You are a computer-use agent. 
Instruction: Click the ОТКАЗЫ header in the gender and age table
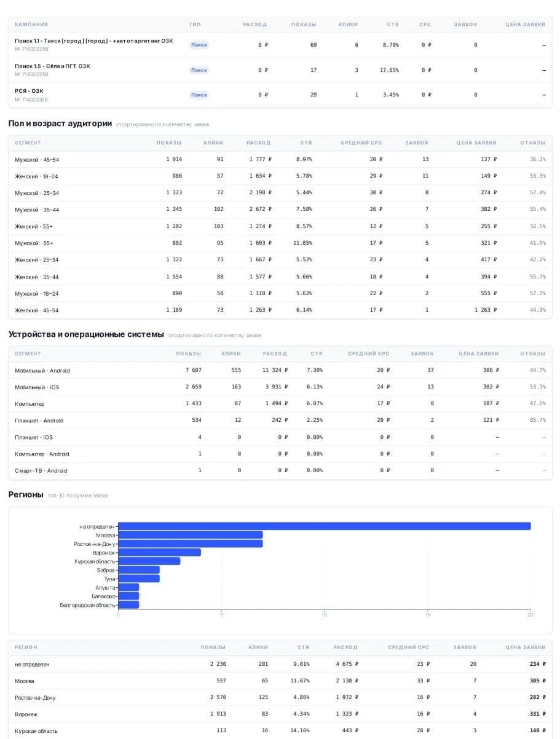coord(533,143)
